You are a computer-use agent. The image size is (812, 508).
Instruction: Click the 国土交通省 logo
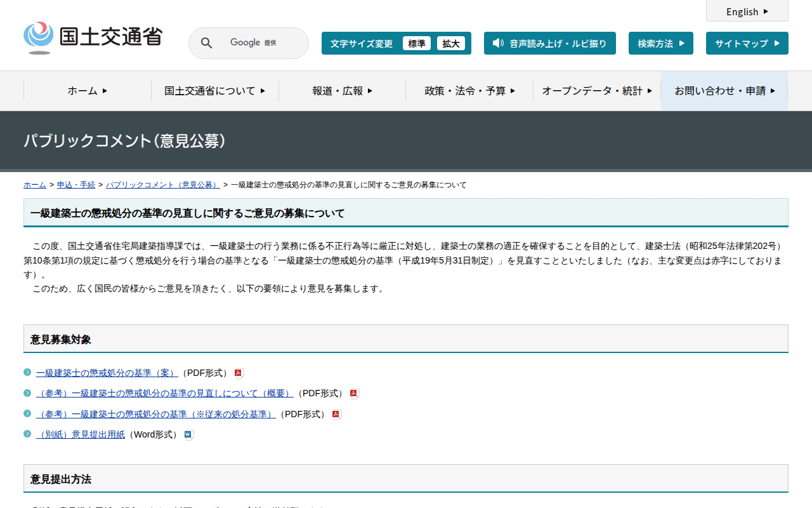[x=92, y=37]
